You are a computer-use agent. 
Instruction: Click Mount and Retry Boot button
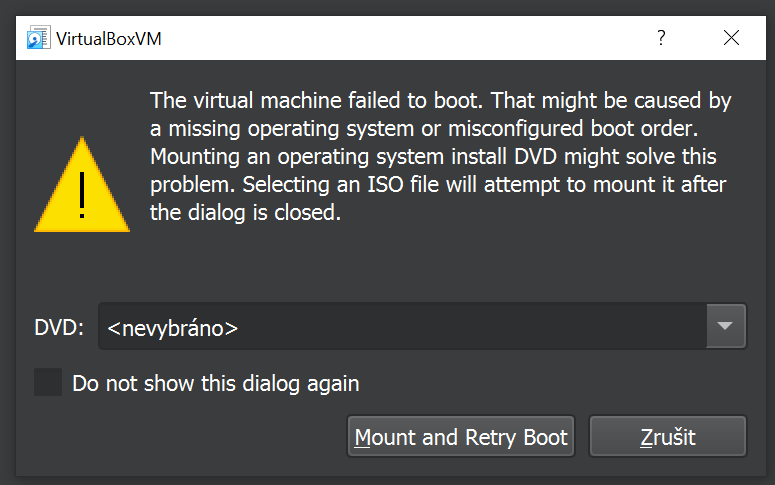point(461,437)
